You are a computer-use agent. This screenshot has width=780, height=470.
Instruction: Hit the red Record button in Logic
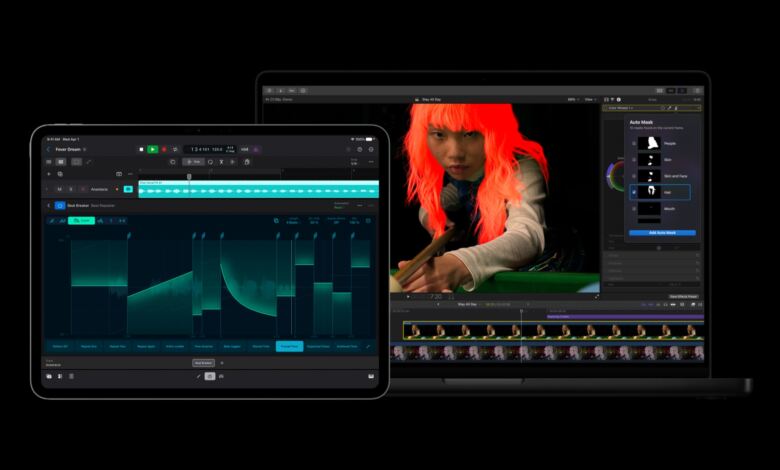[x=164, y=149]
